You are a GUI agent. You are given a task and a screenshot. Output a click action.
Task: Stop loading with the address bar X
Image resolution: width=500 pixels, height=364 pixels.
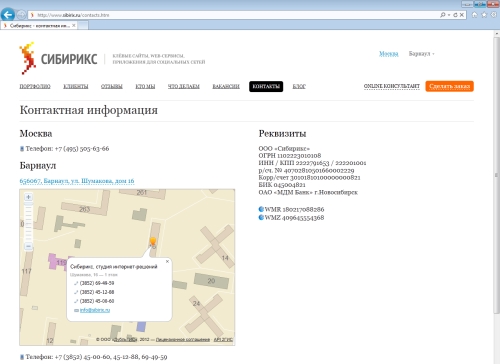point(462,15)
